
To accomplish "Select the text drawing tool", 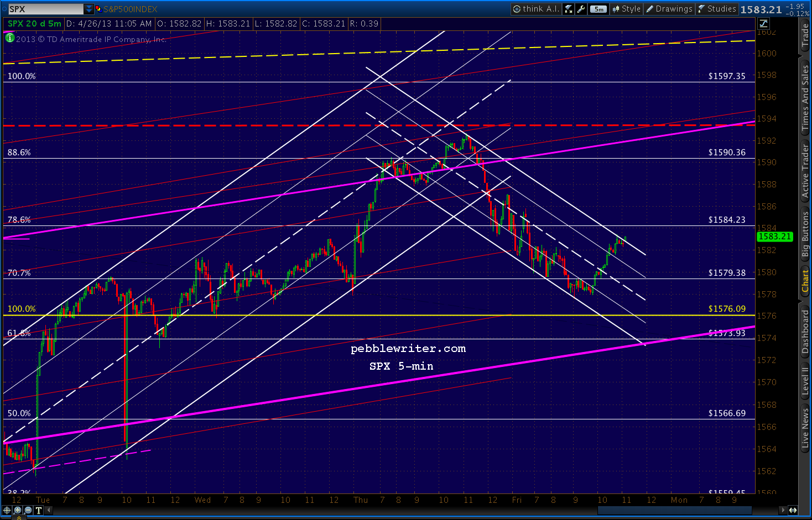I will (x=38, y=510).
